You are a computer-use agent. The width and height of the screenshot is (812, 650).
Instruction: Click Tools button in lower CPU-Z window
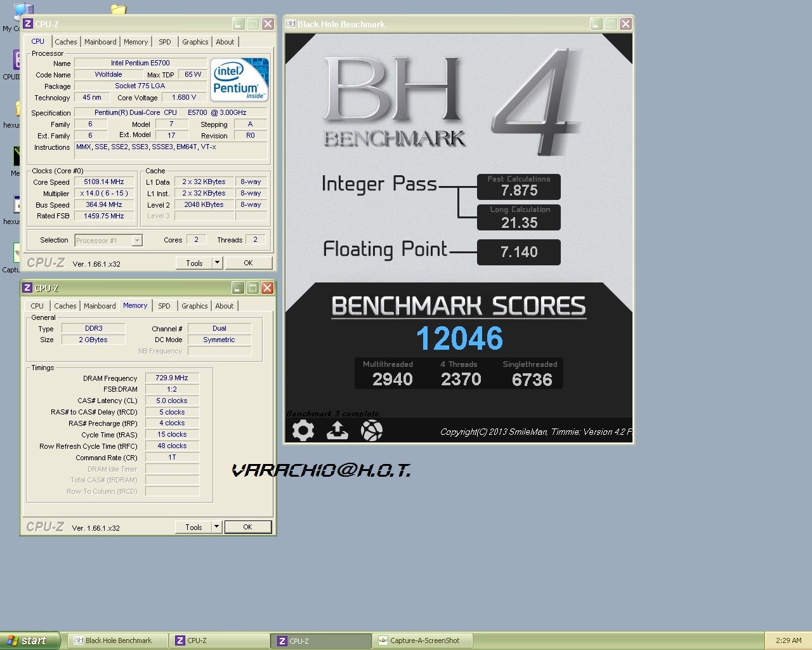tap(193, 527)
